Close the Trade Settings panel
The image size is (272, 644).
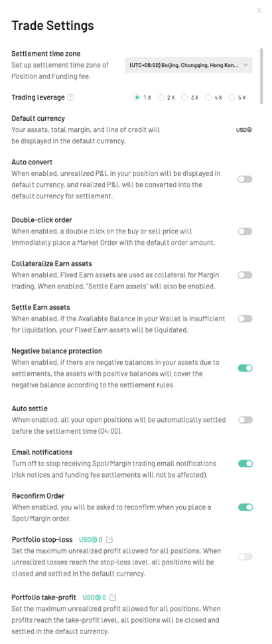259,11
